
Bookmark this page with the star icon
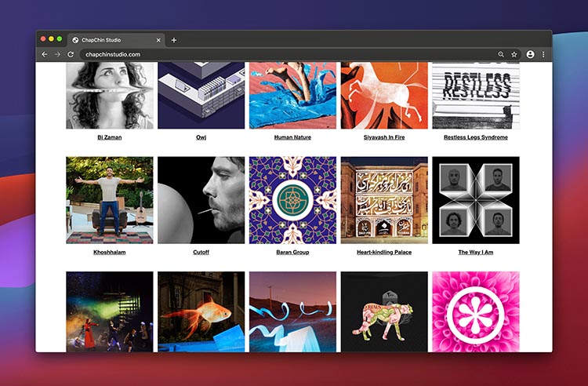point(514,54)
